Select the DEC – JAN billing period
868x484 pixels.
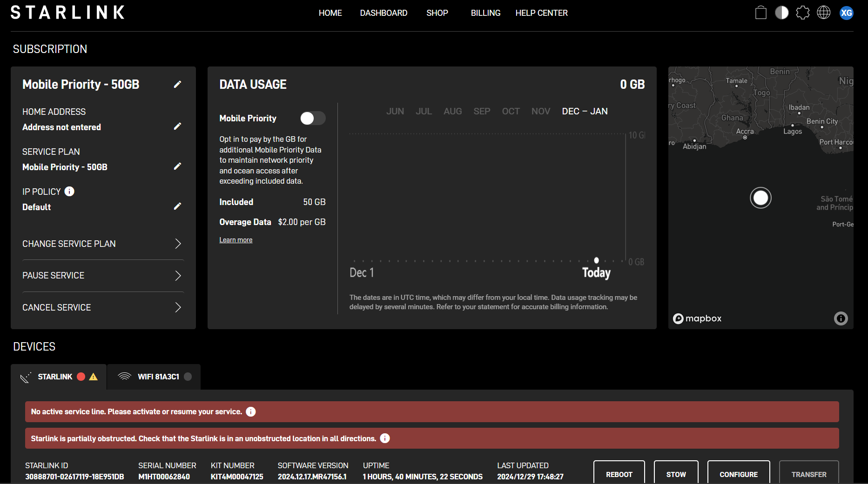[x=585, y=111]
